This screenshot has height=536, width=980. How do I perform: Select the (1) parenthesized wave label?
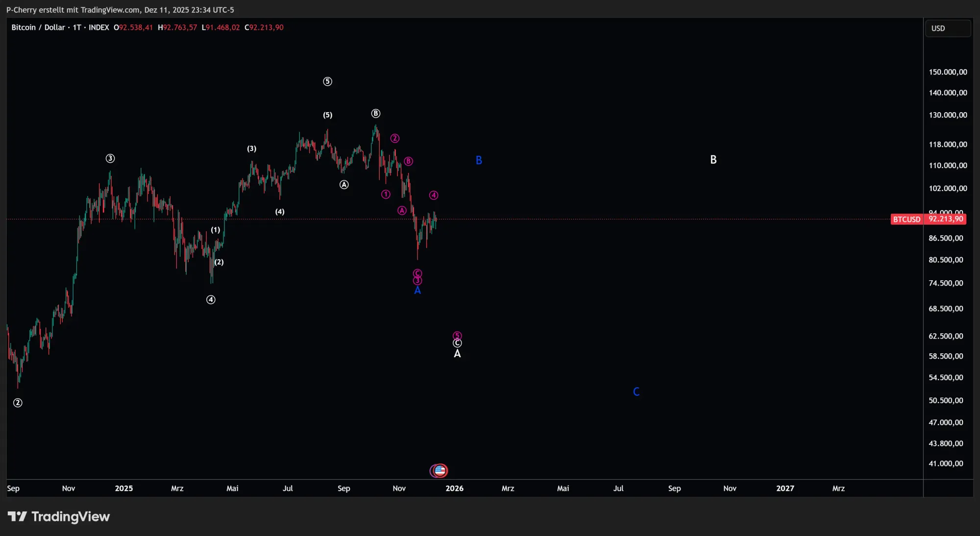pyautogui.click(x=216, y=230)
